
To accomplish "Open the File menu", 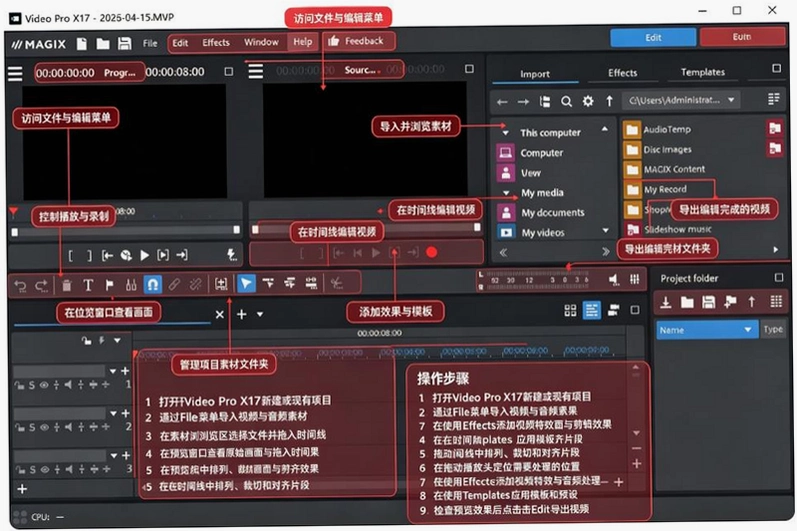I will click(x=150, y=43).
